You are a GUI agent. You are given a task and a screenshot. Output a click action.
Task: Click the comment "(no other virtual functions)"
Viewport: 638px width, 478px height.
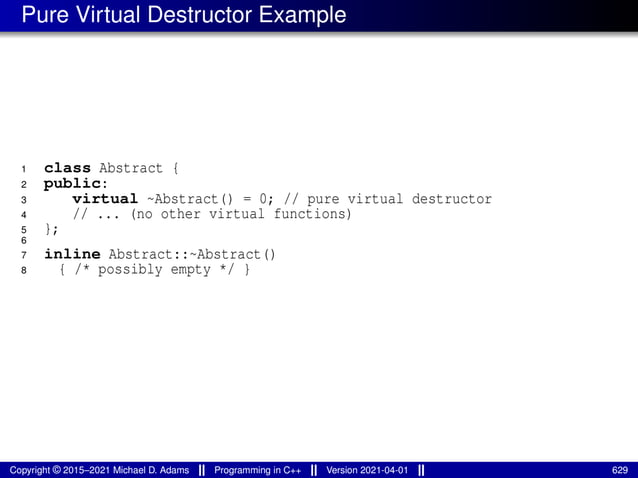[x=241, y=214]
